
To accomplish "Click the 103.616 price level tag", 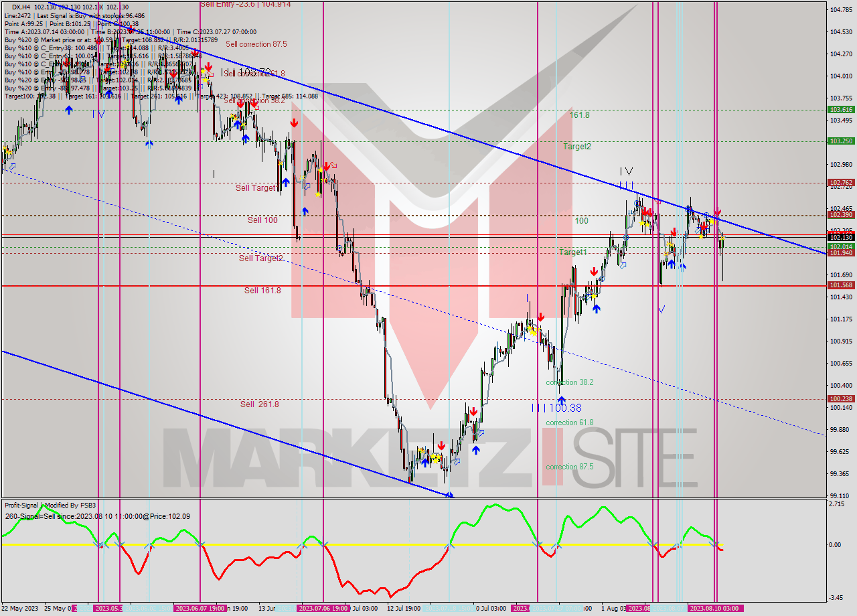I will click(x=841, y=109).
